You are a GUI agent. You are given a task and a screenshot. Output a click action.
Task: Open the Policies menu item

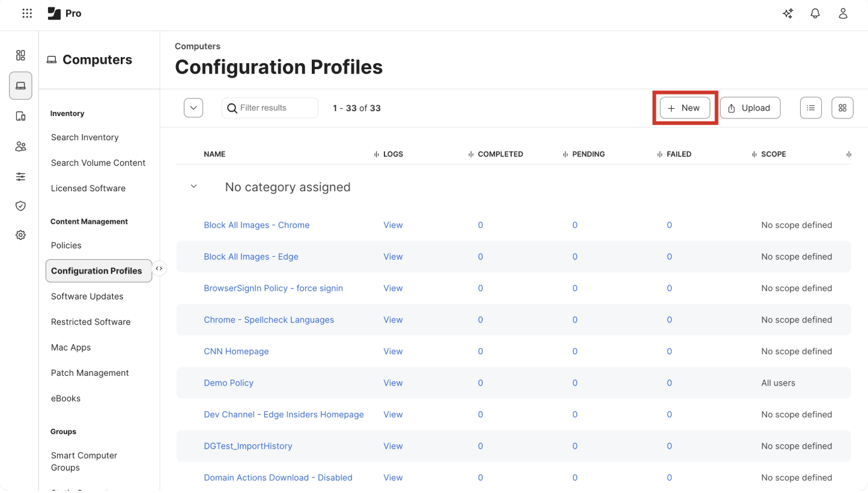[66, 245]
